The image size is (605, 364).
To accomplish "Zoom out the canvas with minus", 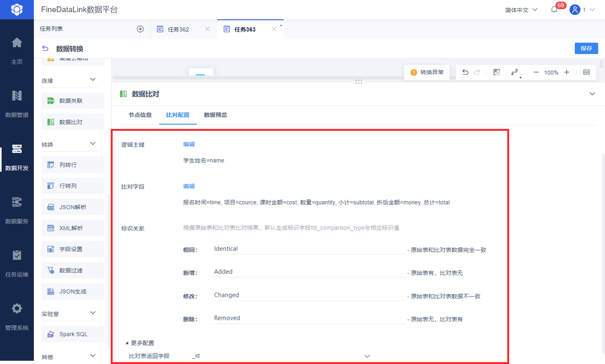I will point(536,72).
